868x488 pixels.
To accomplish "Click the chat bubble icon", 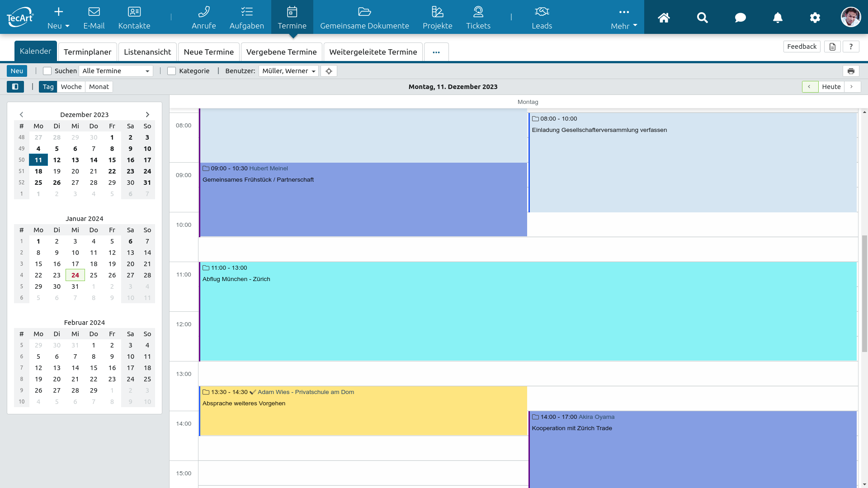I will pyautogui.click(x=740, y=18).
